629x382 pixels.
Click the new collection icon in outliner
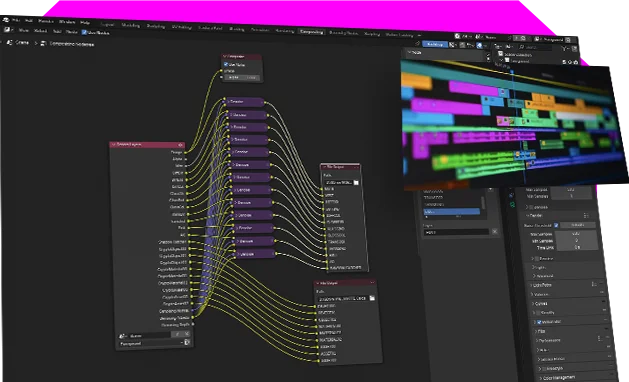tap(575, 49)
